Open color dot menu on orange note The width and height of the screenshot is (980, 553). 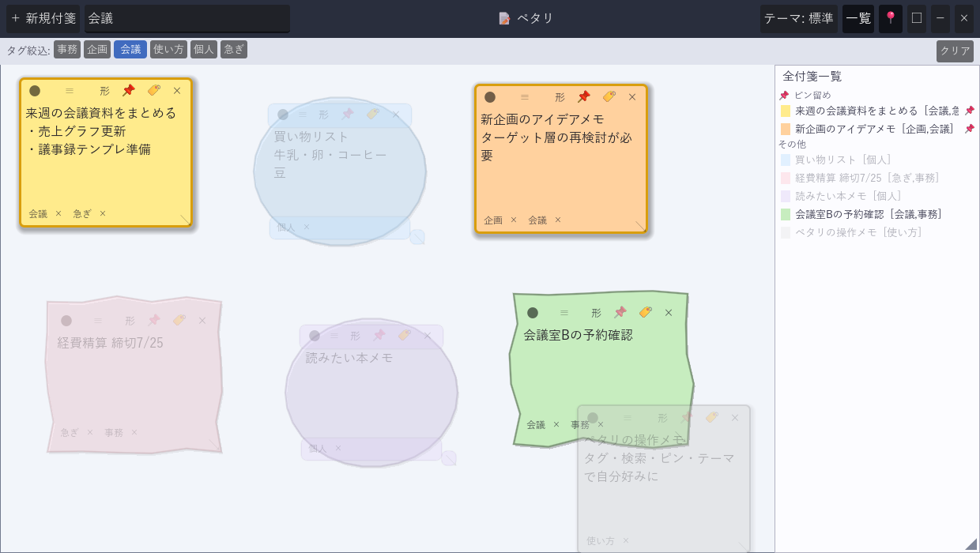[x=490, y=97]
